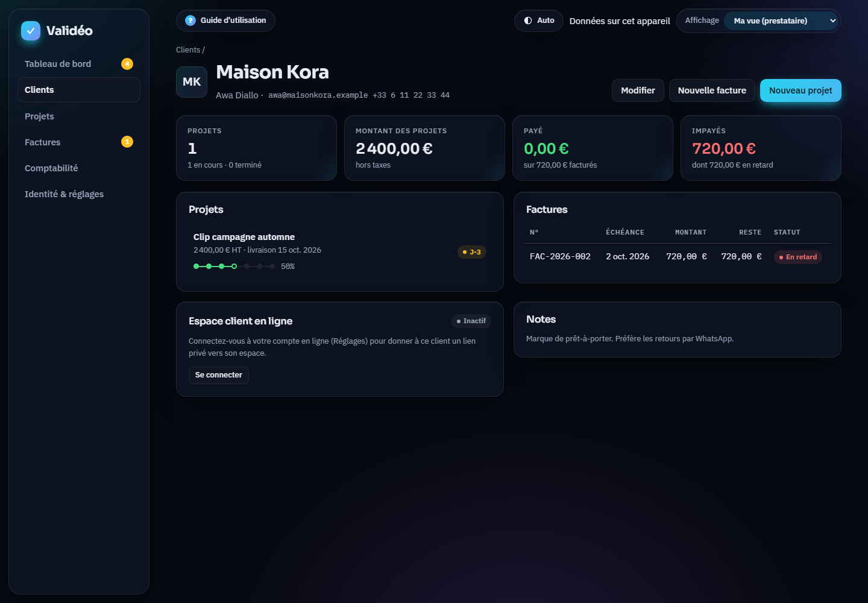
Task: Click the Projets count card showing 1
Action: 256,148
